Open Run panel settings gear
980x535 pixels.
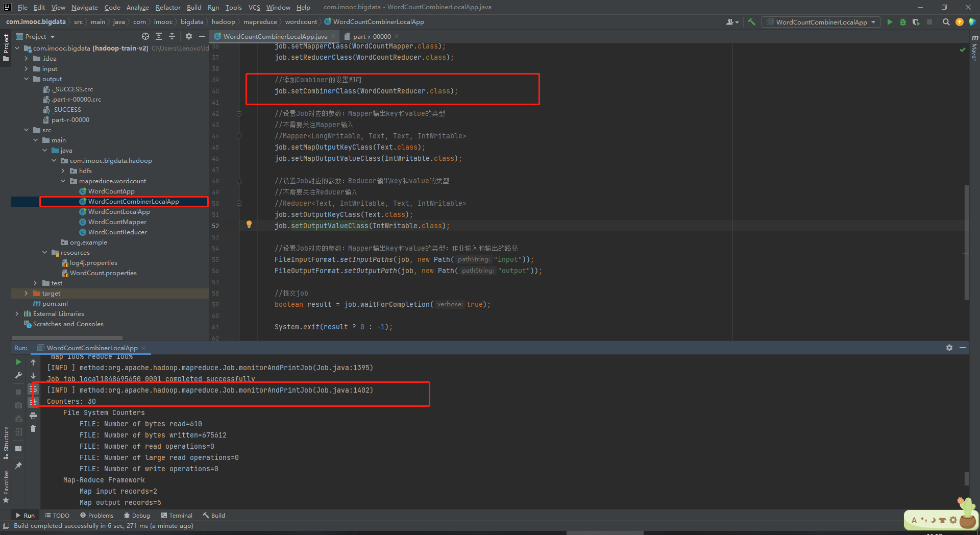(x=949, y=348)
